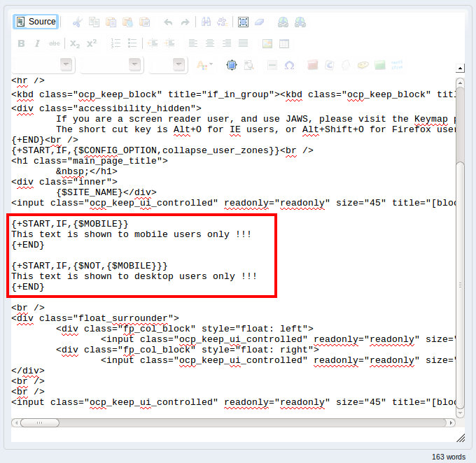Click the Find binoculars icon
The width and height of the screenshot is (476, 463).
206,22
